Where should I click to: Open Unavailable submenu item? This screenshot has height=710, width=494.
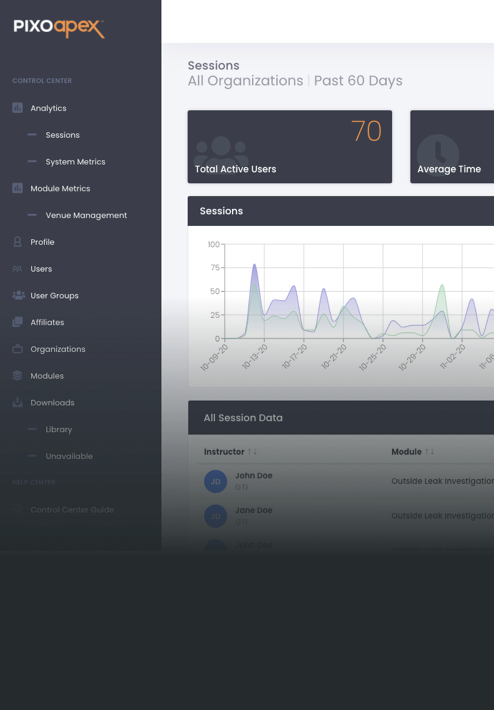coord(69,456)
